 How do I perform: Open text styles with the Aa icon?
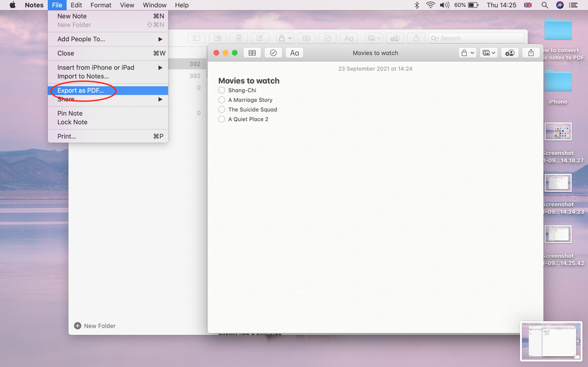(x=294, y=53)
